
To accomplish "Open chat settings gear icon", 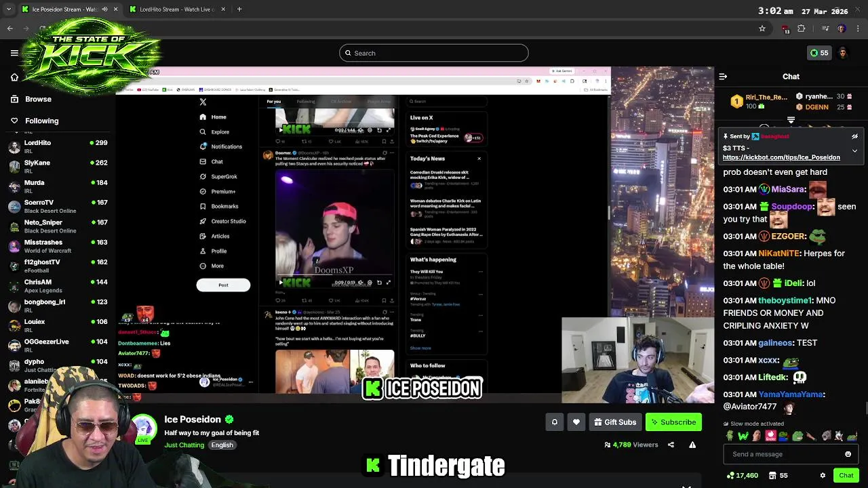I will (x=823, y=475).
